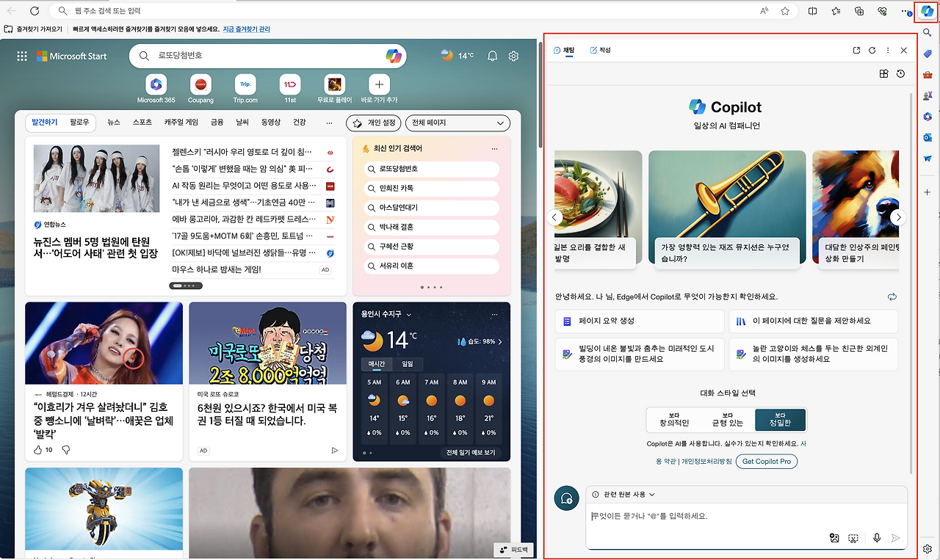Add a sidebar app with the plus icon
Image resolution: width=940 pixels, height=560 pixels.
(x=928, y=192)
